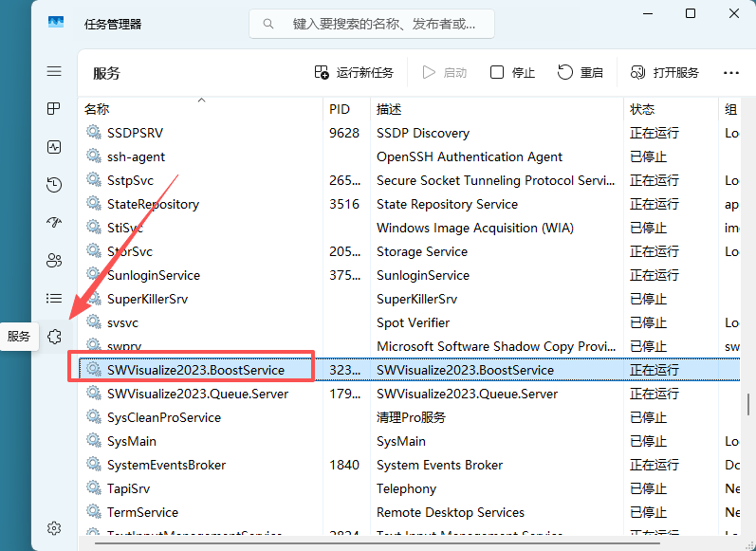Click PID 9628 cell
Screen dimensions: 756x551
[x=344, y=133]
